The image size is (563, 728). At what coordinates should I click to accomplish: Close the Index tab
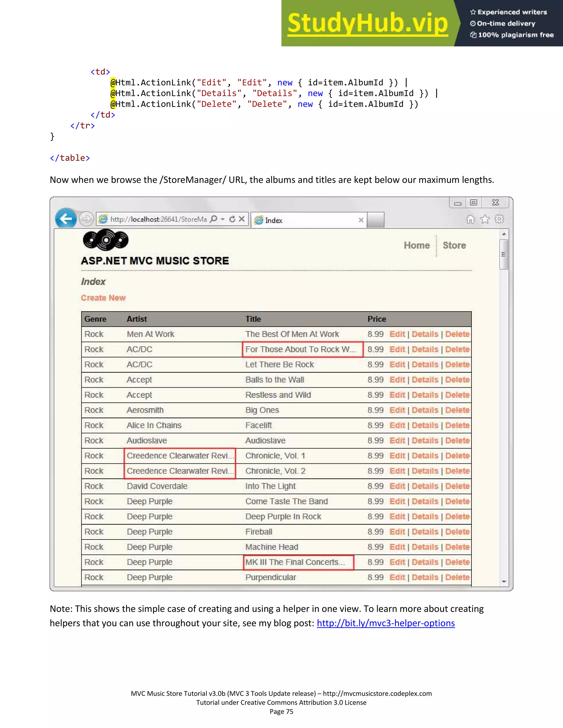tap(361, 220)
